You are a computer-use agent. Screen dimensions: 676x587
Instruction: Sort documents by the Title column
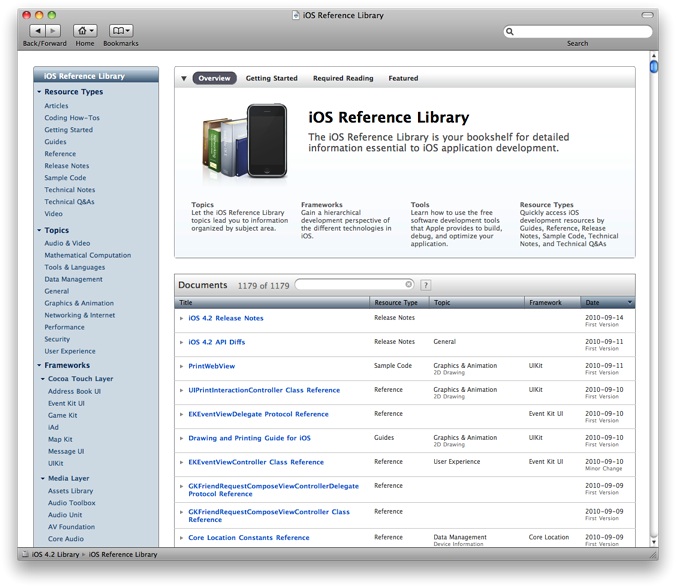coord(272,303)
